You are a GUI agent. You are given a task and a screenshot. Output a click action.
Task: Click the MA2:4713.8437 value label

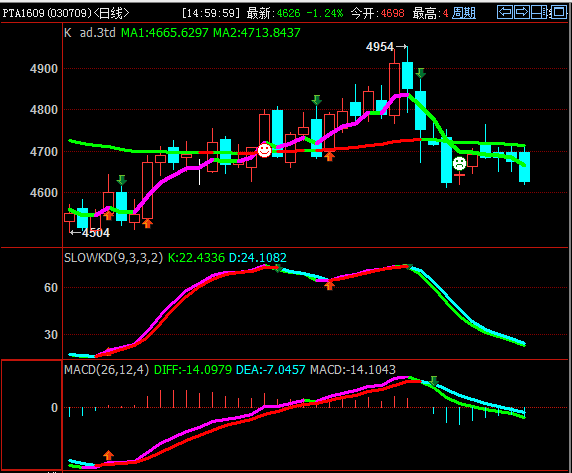click(x=257, y=33)
